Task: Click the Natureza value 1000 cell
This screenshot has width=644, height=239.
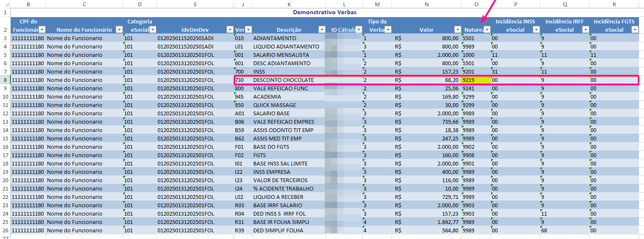Action: tap(476, 55)
